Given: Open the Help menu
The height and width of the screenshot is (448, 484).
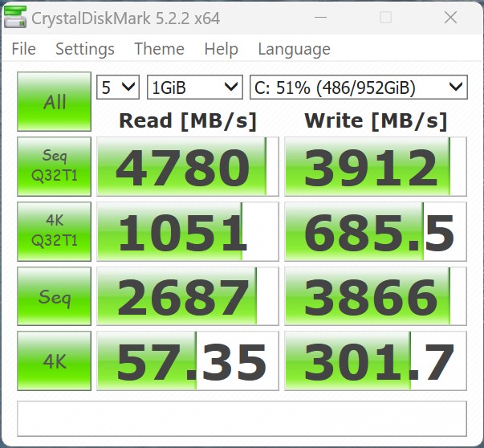Looking at the screenshot, I should (x=221, y=49).
